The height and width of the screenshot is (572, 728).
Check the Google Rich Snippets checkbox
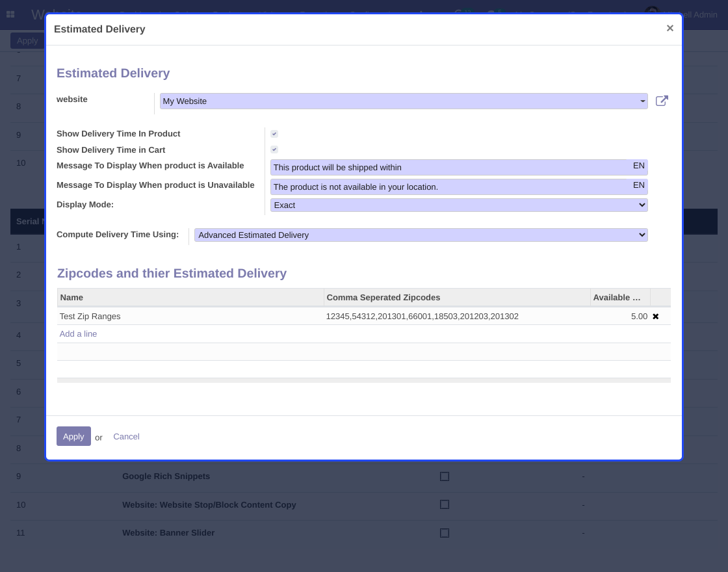point(445,476)
